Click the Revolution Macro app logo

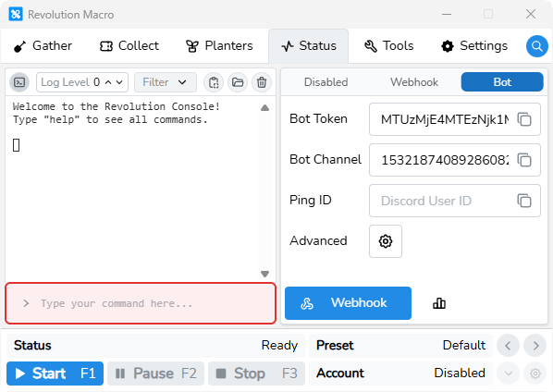(16, 15)
